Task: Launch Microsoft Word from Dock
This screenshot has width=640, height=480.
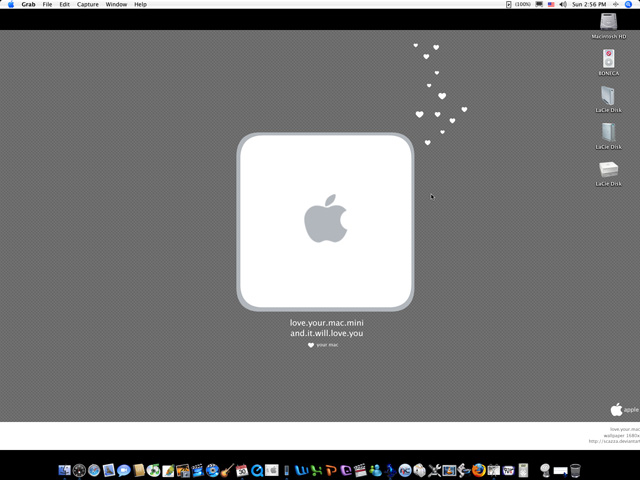Action: 301,471
